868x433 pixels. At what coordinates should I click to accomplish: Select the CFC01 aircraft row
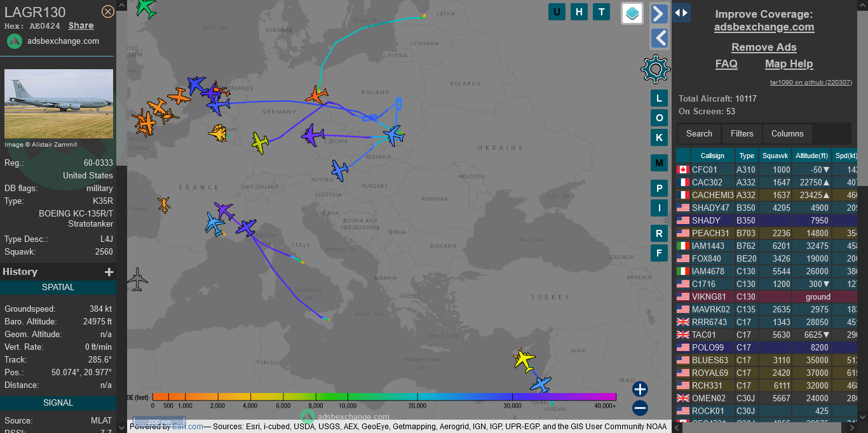767,170
